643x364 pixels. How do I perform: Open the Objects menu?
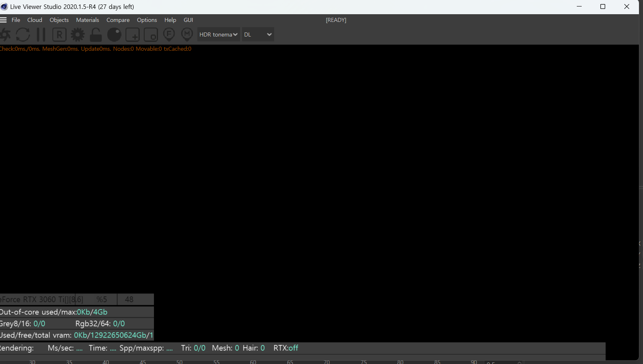(x=59, y=20)
